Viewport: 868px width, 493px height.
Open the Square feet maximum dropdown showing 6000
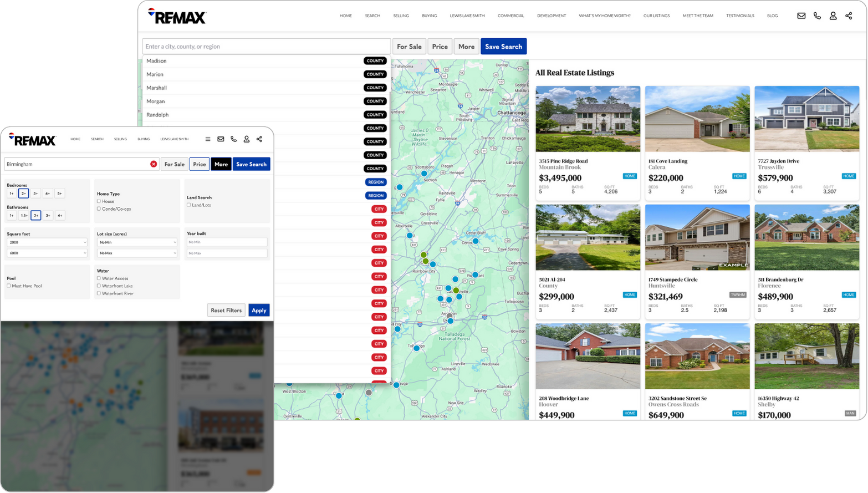point(47,253)
